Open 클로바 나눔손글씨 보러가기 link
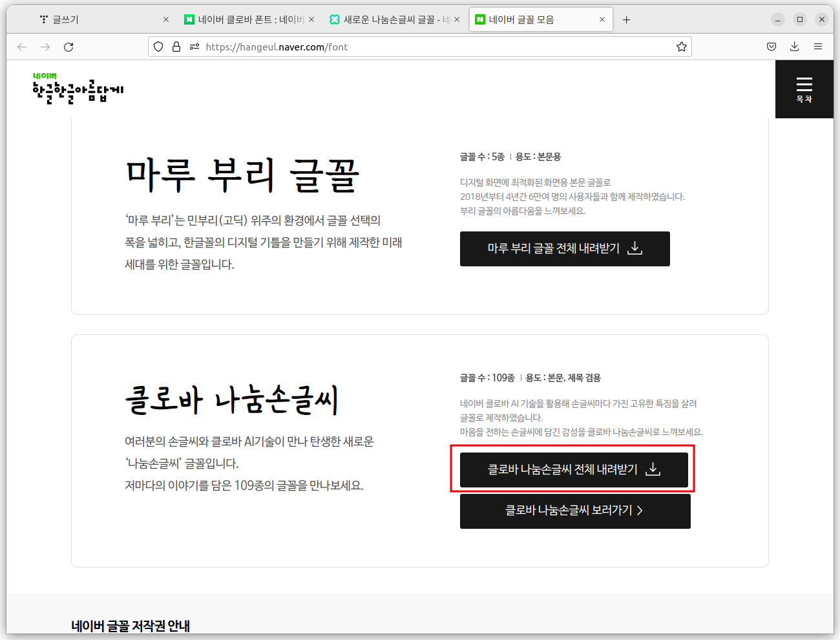Screen dimensions: 840x640 point(575,511)
